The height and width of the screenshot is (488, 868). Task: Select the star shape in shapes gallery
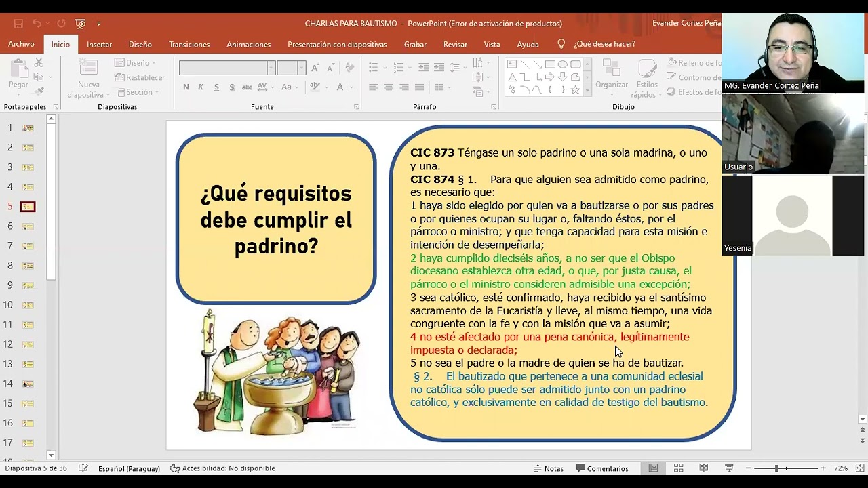(575, 89)
